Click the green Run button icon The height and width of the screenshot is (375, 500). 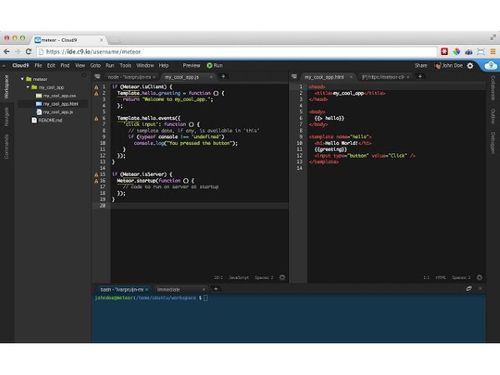click(x=209, y=66)
